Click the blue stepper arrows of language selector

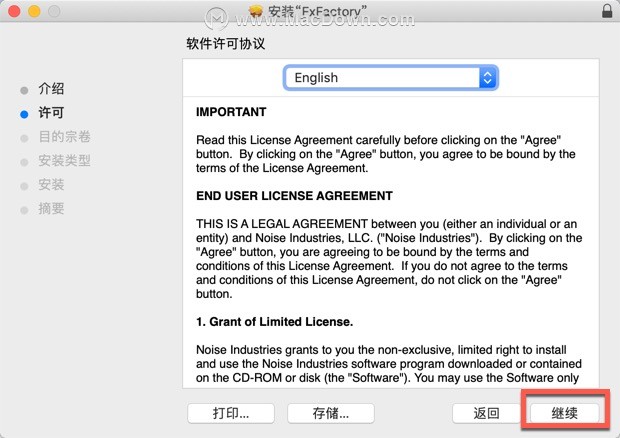pyautogui.click(x=488, y=77)
